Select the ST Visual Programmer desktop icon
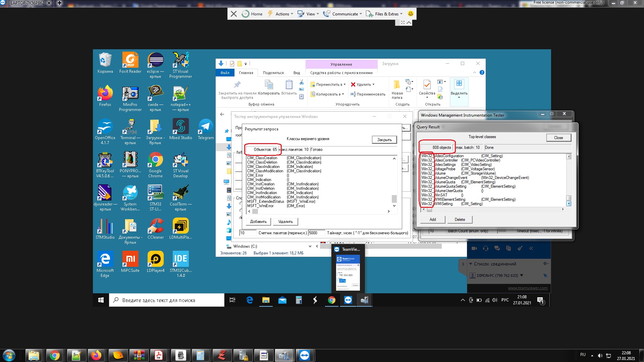The width and height of the screenshot is (644, 362). pyautogui.click(x=180, y=65)
